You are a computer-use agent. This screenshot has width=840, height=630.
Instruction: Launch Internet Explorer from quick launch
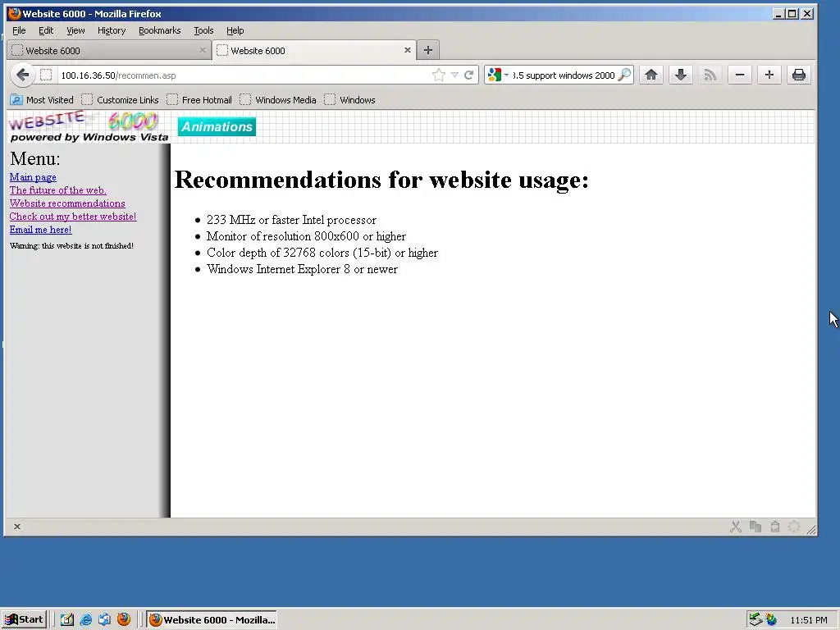point(85,620)
